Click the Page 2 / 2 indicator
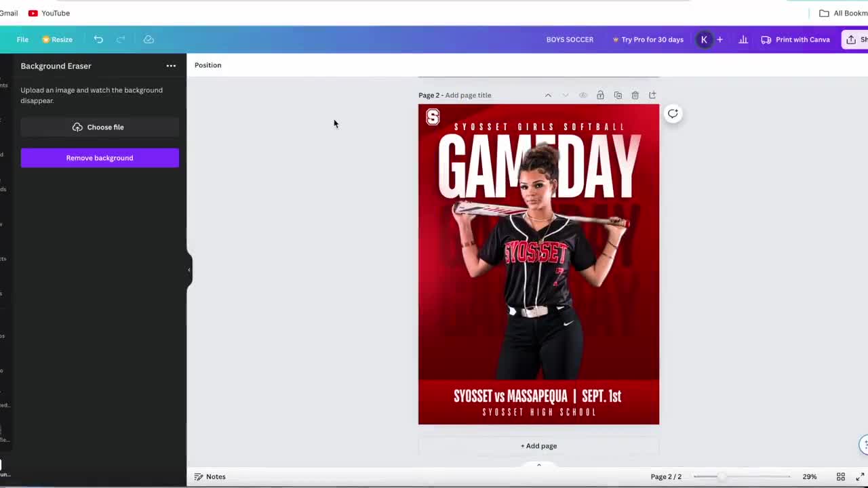Screen dimensions: 868x488 666,476
